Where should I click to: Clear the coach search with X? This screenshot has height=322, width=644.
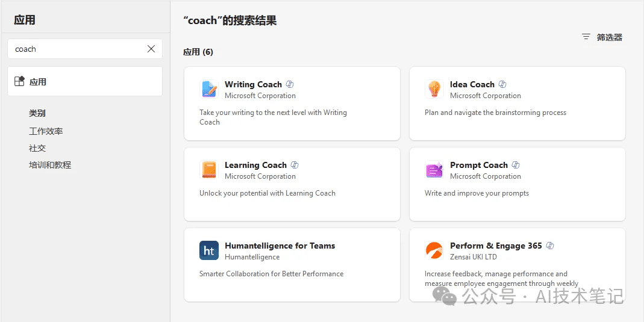point(151,49)
